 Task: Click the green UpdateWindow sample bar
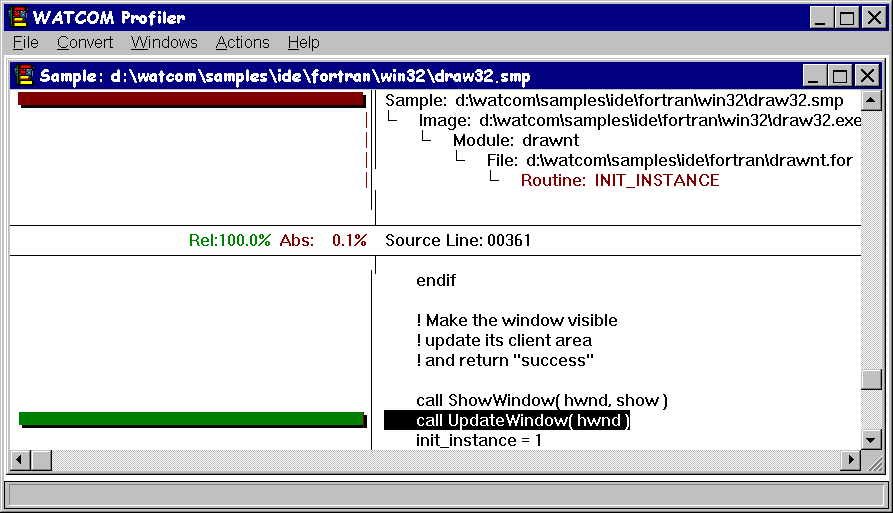190,419
